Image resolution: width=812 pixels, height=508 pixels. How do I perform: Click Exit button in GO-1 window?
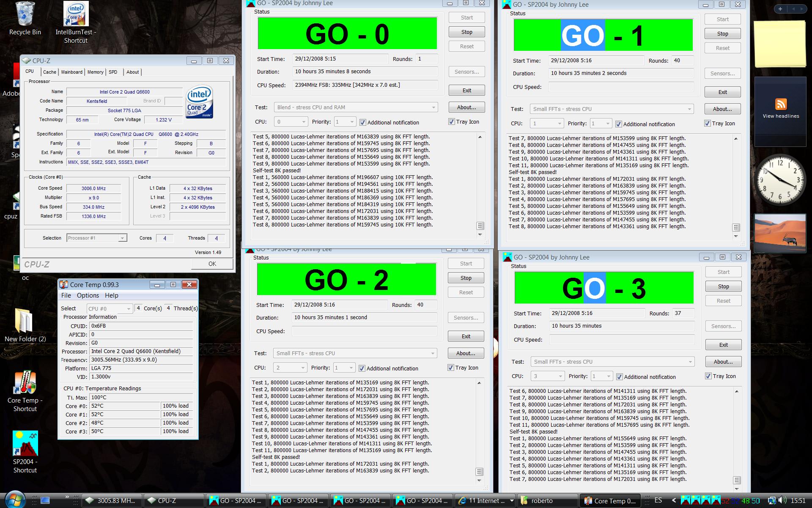pyautogui.click(x=722, y=92)
